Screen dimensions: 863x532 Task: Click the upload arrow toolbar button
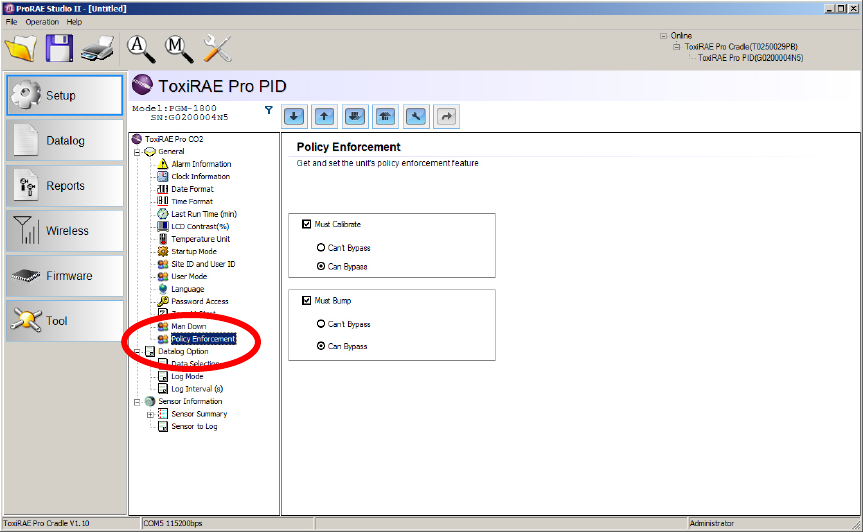click(324, 116)
